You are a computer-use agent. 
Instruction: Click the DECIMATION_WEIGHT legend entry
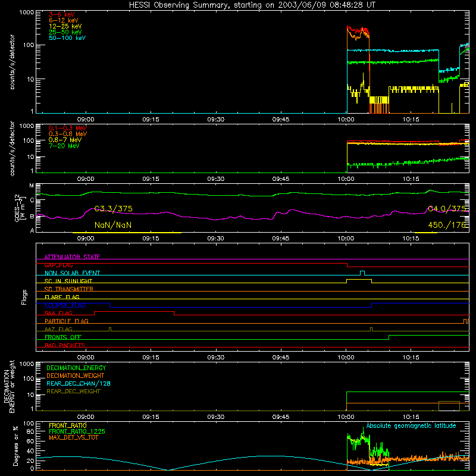pyautogui.click(x=76, y=375)
